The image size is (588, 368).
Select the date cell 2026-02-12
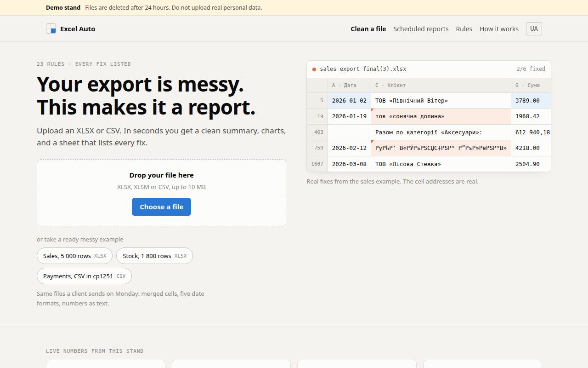click(349, 148)
